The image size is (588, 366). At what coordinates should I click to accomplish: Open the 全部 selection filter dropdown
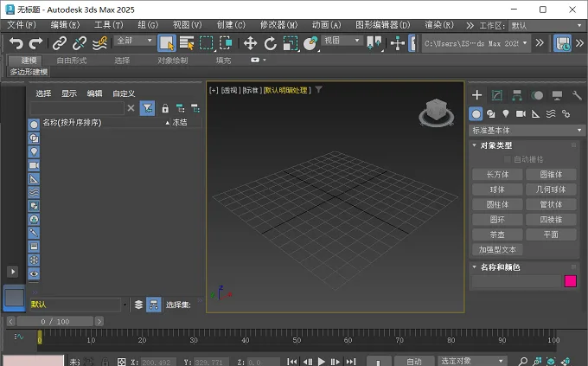click(135, 40)
